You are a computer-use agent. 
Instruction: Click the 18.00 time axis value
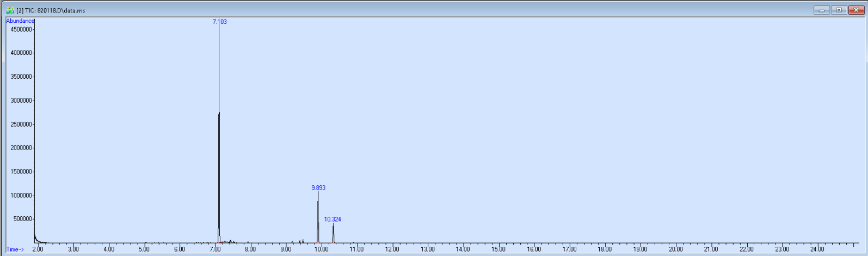605,249
